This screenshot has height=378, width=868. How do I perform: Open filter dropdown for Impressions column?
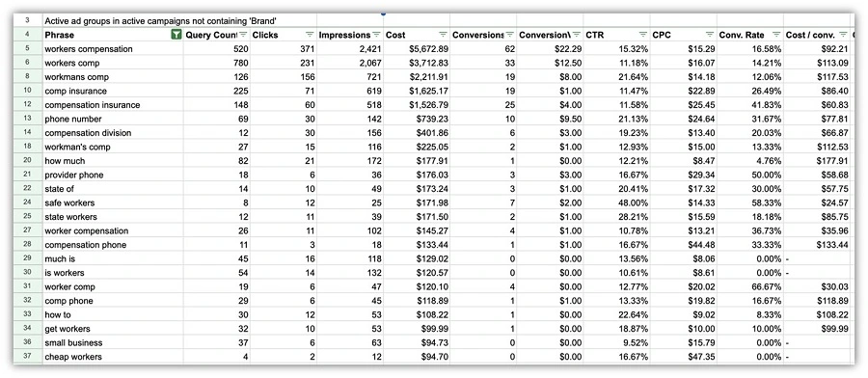coord(376,35)
